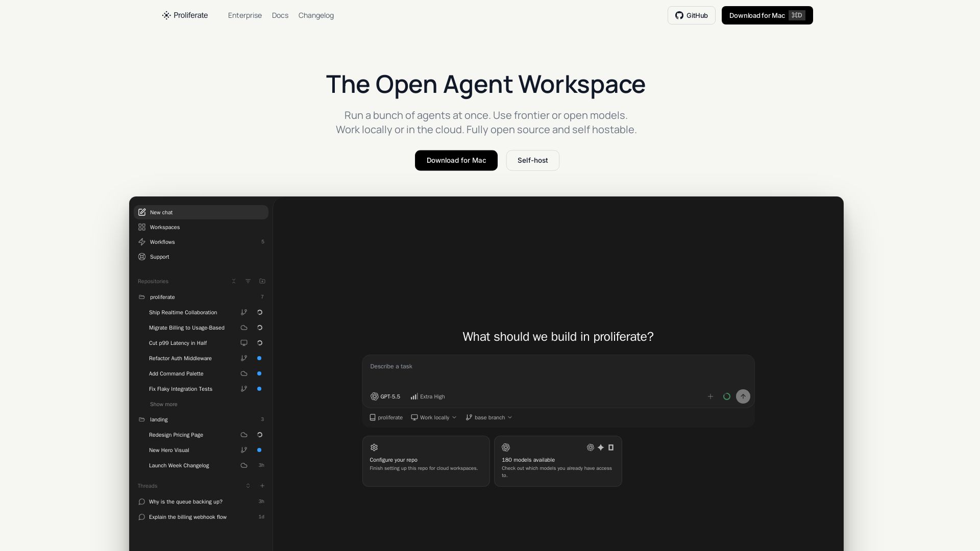
Task: Click the spinner status on Ship Realtime Collaboration
Action: click(x=259, y=312)
